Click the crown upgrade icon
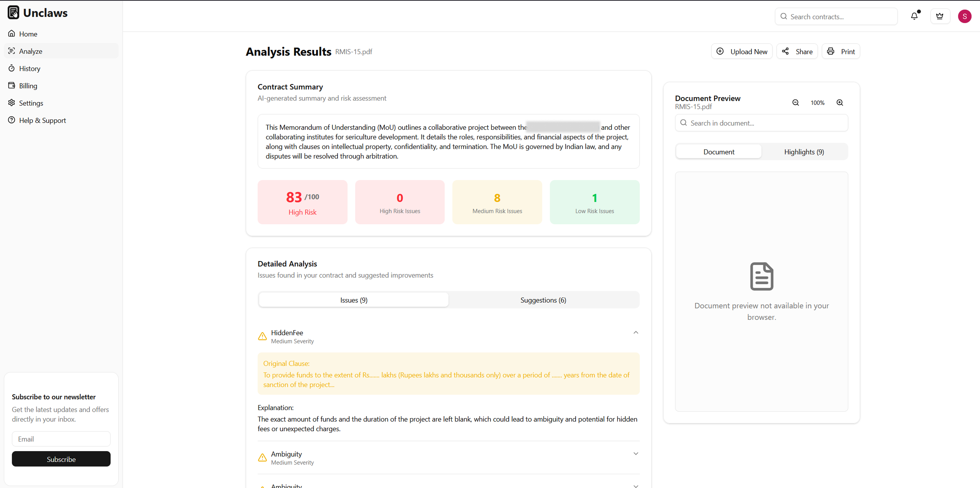This screenshot has width=980, height=488. coord(940,16)
